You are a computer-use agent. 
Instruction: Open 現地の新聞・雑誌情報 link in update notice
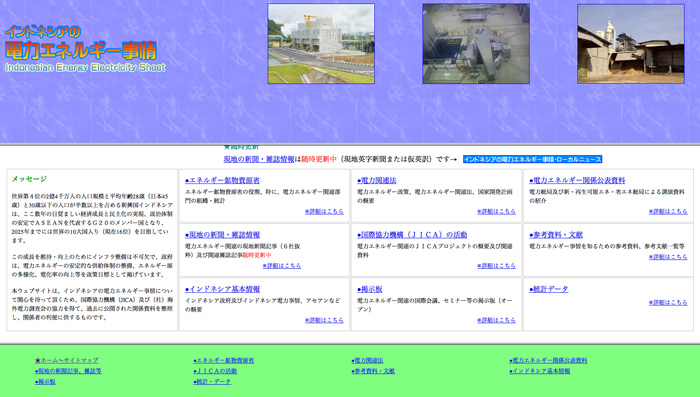pyautogui.click(x=259, y=159)
